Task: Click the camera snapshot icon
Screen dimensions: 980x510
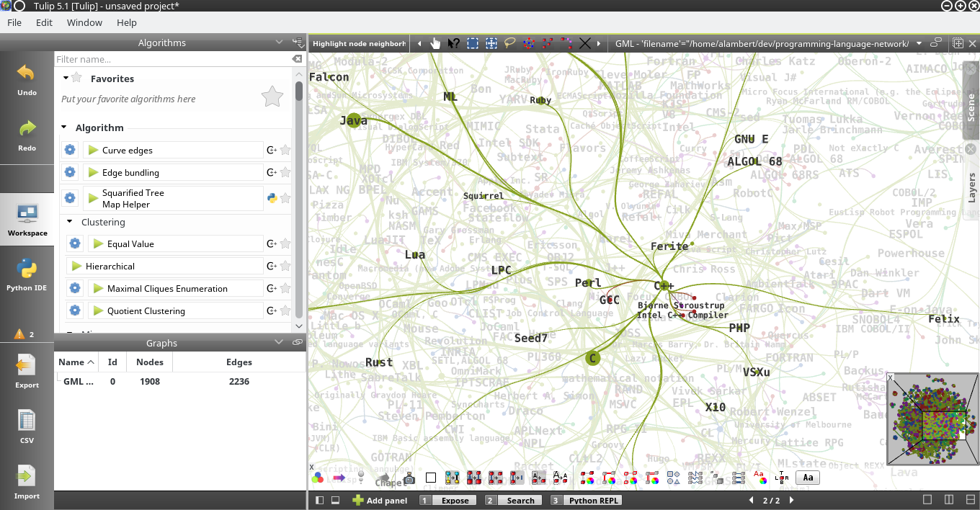Action: 409,478
